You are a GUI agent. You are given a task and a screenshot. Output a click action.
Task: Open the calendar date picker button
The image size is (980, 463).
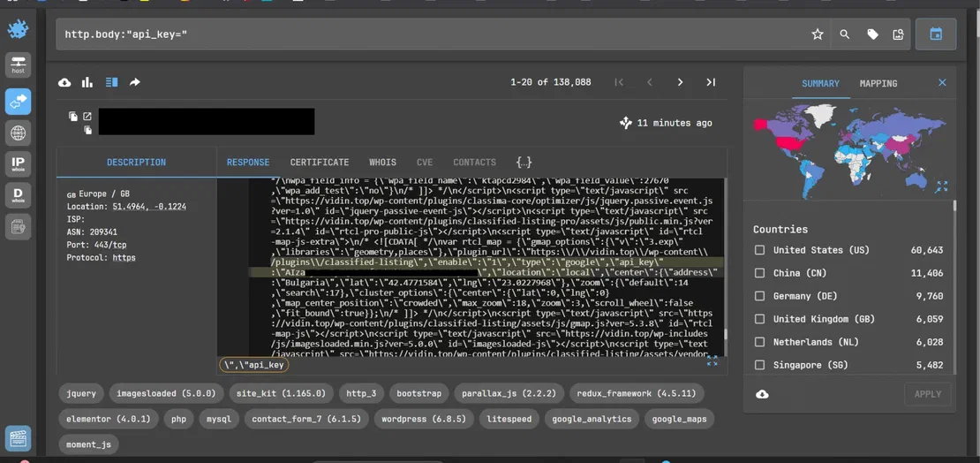click(936, 34)
